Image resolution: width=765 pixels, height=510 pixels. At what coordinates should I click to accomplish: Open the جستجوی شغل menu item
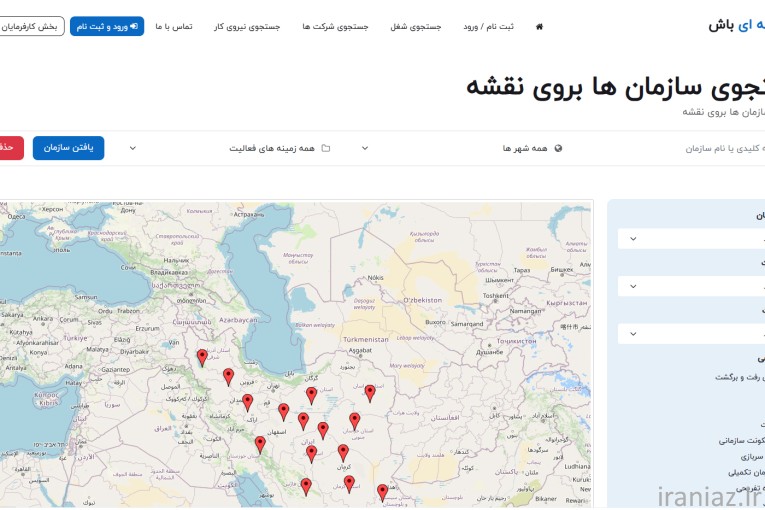pos(416,26)
